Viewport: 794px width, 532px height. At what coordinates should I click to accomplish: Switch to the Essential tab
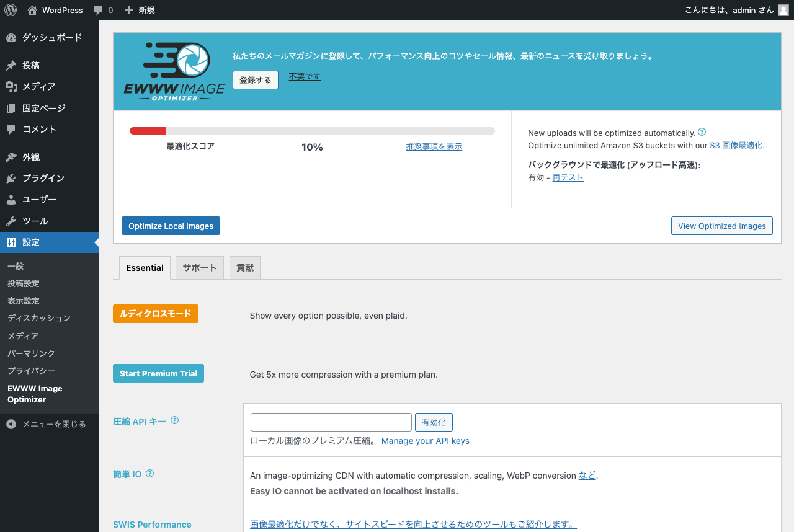click(145, 268)
